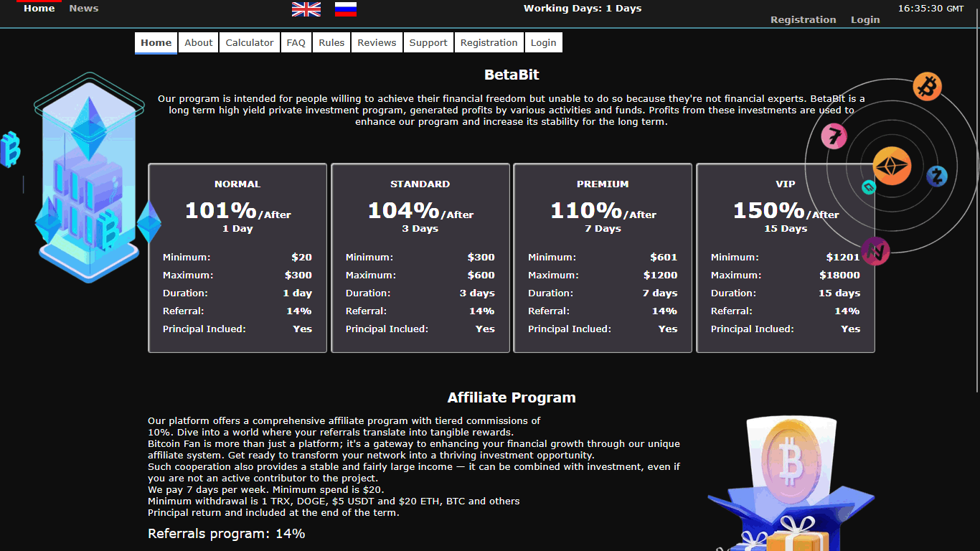Viewport: 980px width, 551px height.
Task: Open News in the top bar
Action: [84, 9]
